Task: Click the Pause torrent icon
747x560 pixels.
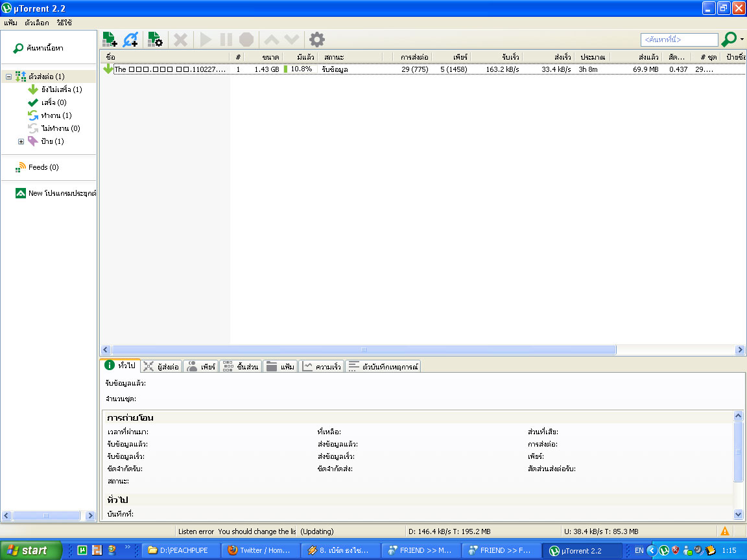Action: pos(226,40)
